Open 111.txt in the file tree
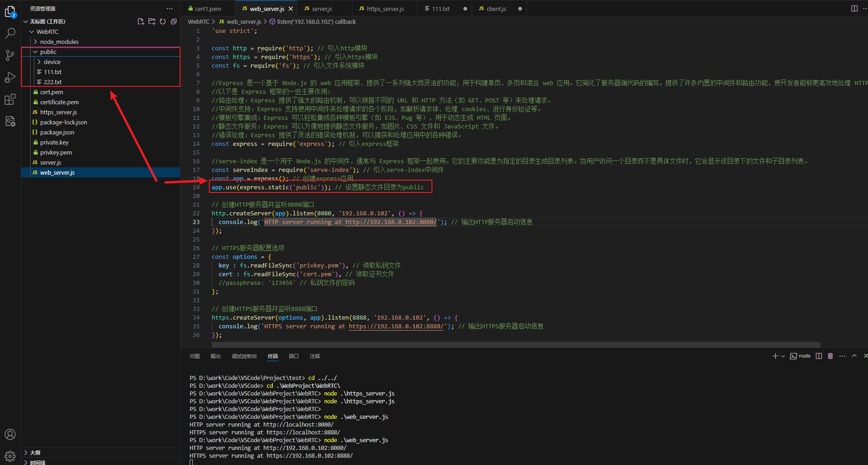The width and height of the screenshot is (868, 465). pos(101,72)
